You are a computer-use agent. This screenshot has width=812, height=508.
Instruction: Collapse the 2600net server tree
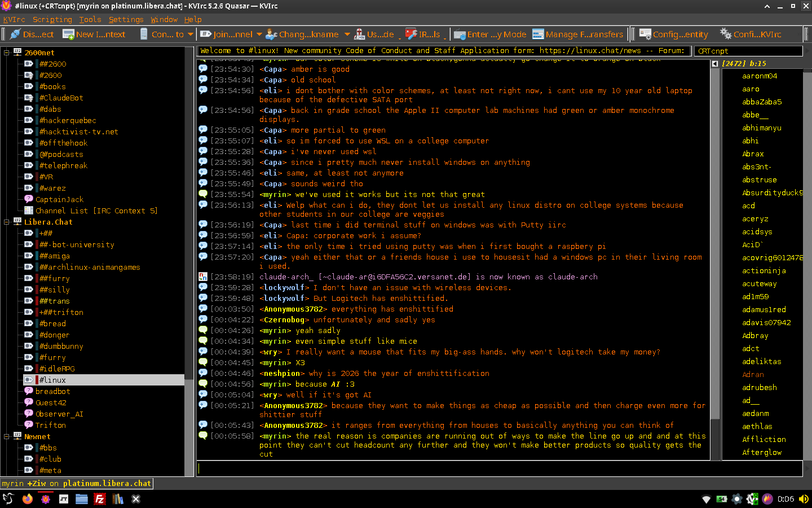tap(7, 52)
